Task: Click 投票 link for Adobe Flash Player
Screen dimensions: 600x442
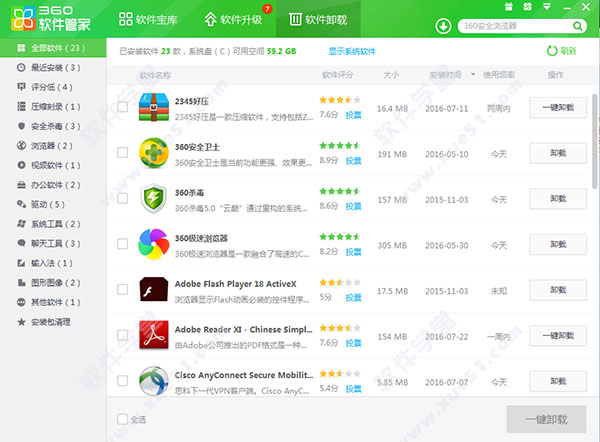Action: coord(353,297)
